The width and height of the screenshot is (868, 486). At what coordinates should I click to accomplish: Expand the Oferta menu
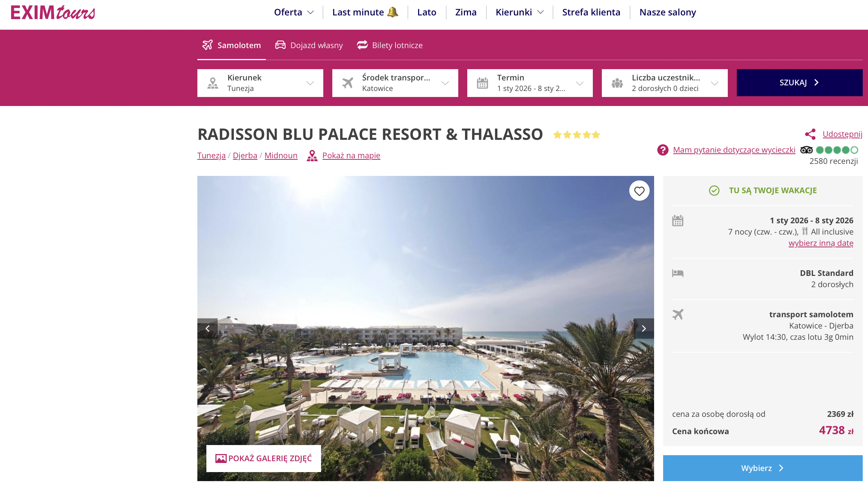tap(294, 12)
